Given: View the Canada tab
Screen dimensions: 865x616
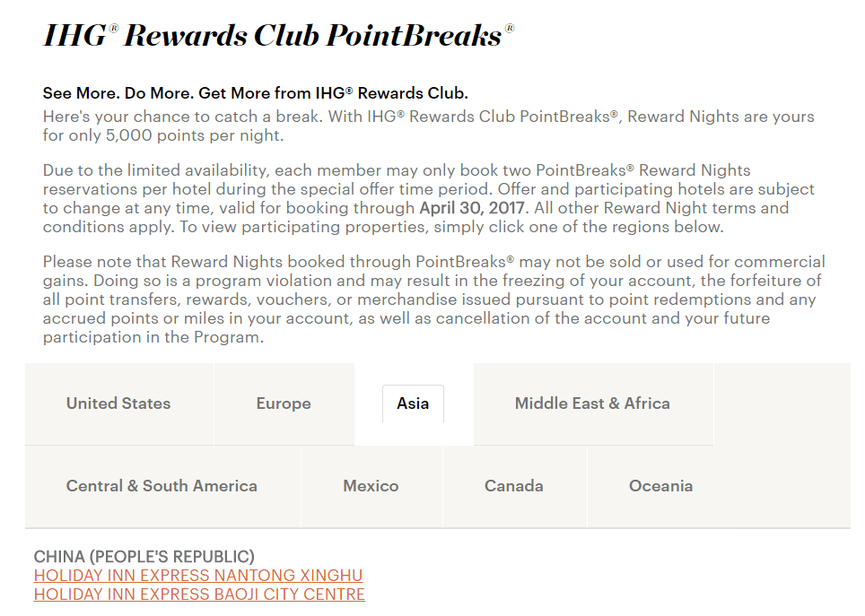Looking at the screenshot, I should [514, 486].
